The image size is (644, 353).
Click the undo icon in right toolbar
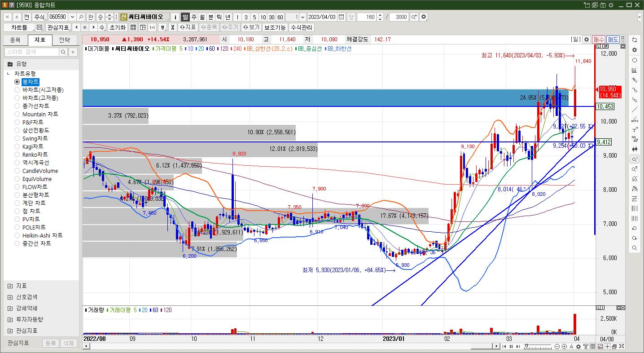click(634, 228)
